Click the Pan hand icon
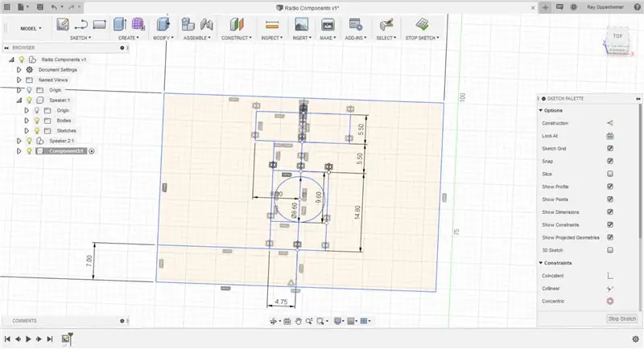 [298, 321]
